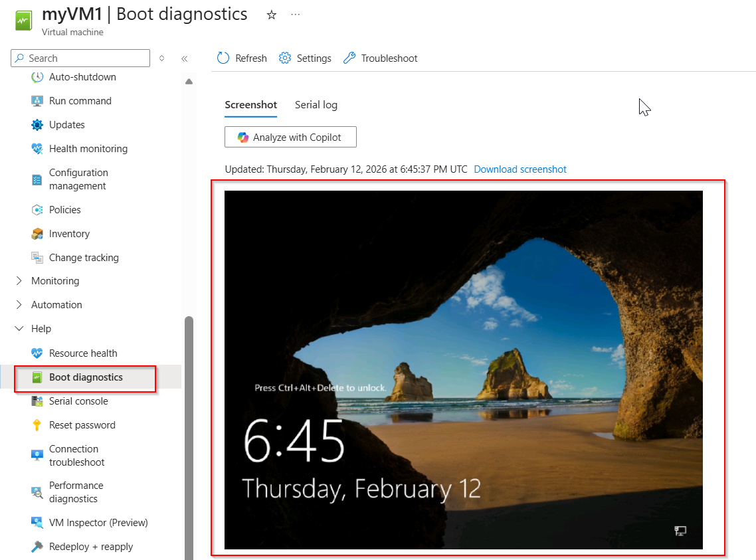
Task: Click the Inventory box icon
Action: [x=37, y=234]
